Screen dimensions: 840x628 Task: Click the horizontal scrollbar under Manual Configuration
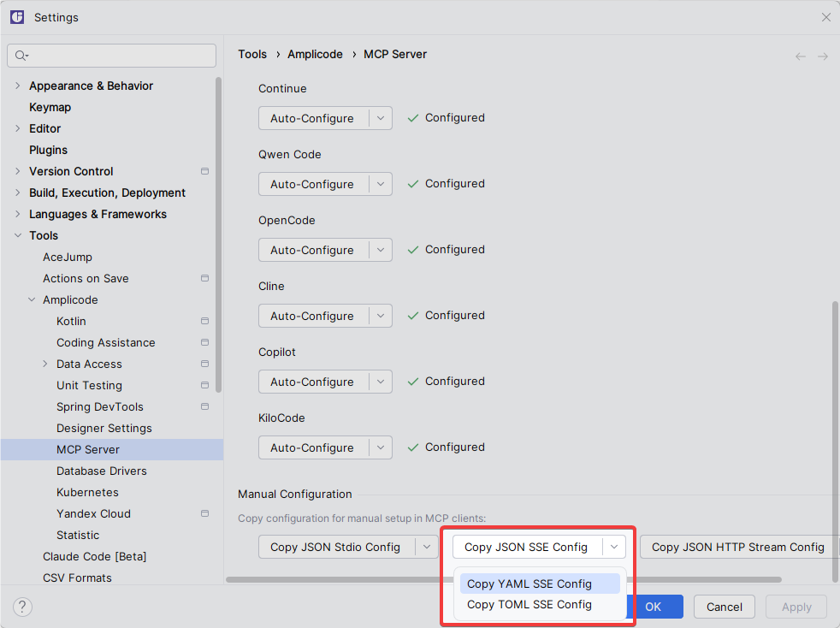click(504, 579)
